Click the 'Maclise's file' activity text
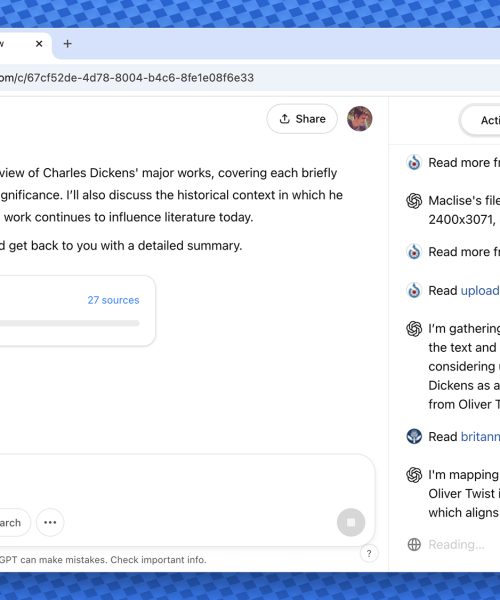This screenshot has height=600, width=500. tap(464, 201)
